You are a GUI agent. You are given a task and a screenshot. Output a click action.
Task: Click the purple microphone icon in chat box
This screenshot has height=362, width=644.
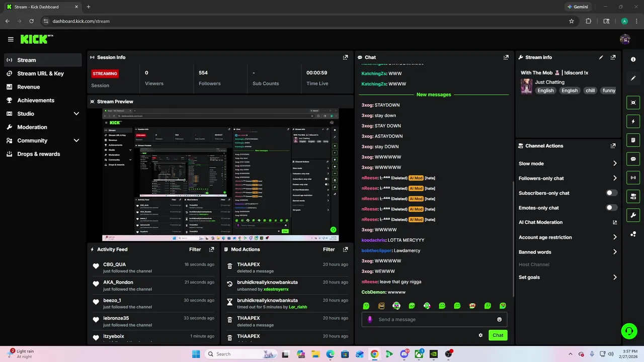[x=370, y=319]
